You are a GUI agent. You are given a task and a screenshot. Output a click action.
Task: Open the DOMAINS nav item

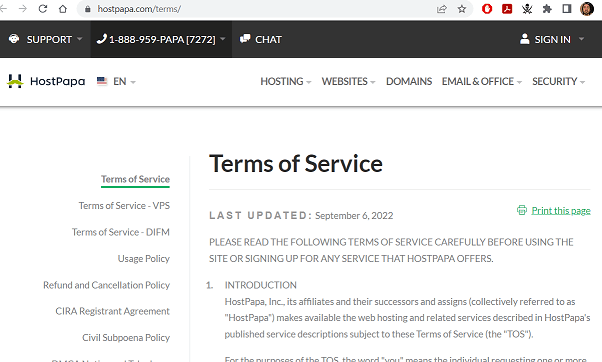click(409, 81)
